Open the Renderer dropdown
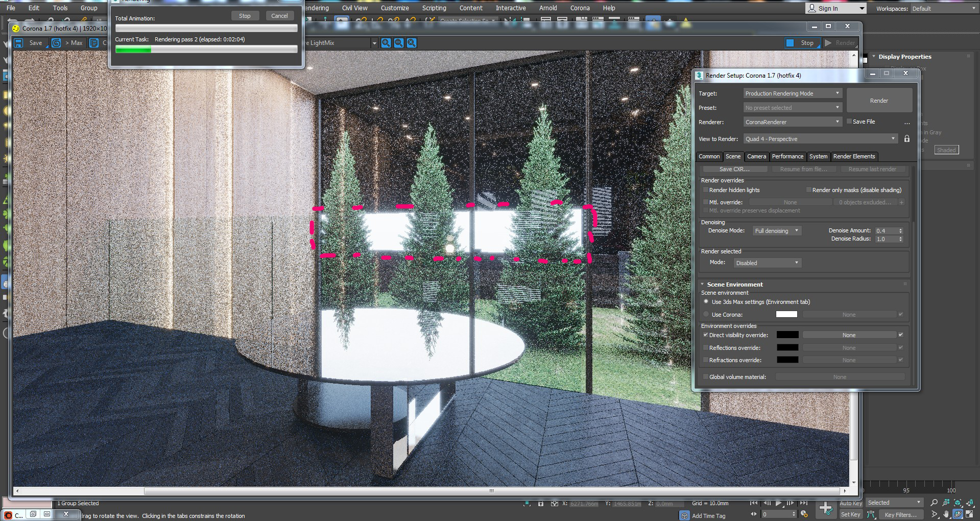980x521 pixels. [792, 122]
